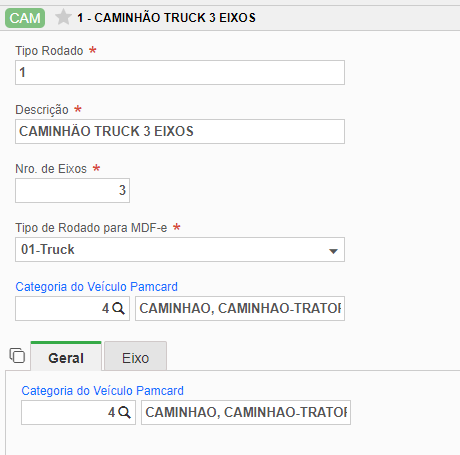Click Pamcard code field inside Geral tab
This screenshot has height=455, width=460.
coord(78,412)
